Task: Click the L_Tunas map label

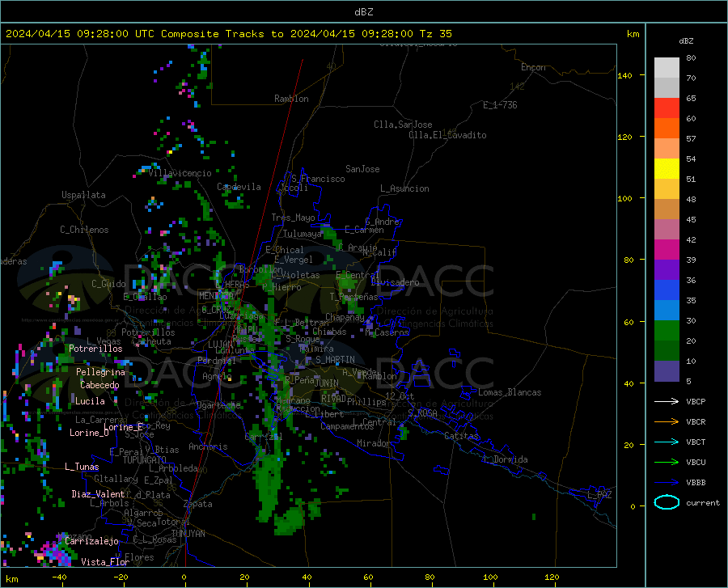Action: click(82, 467)
